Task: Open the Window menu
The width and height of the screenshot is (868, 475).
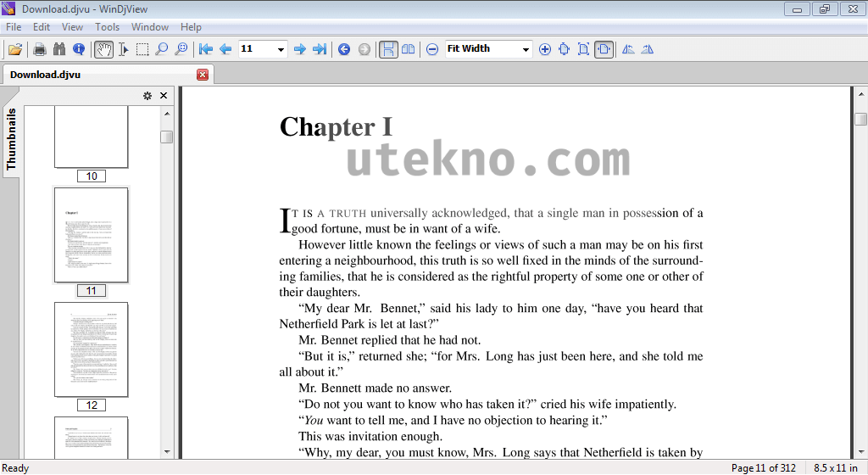Action: pyautogui.click(x=149, y=27)
